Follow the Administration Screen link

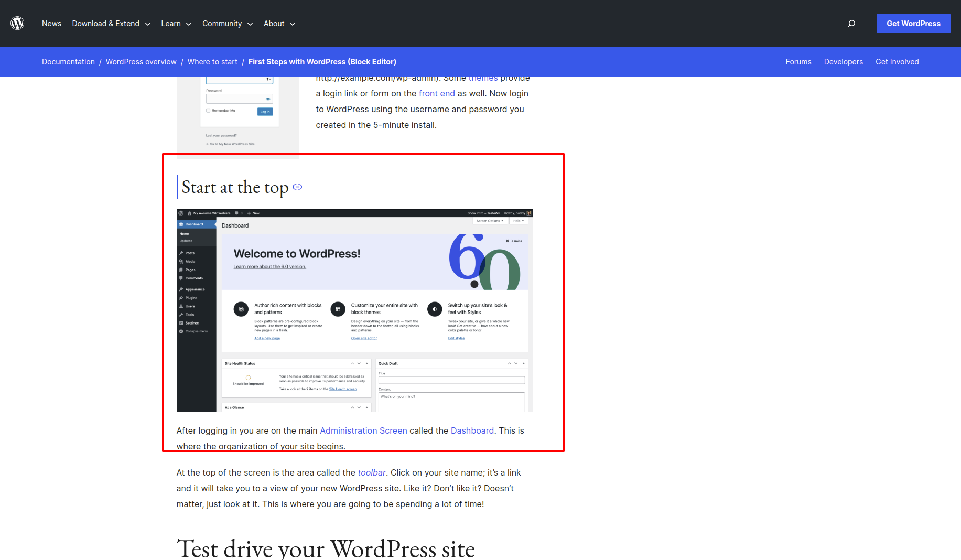click(x=363, y=430)
